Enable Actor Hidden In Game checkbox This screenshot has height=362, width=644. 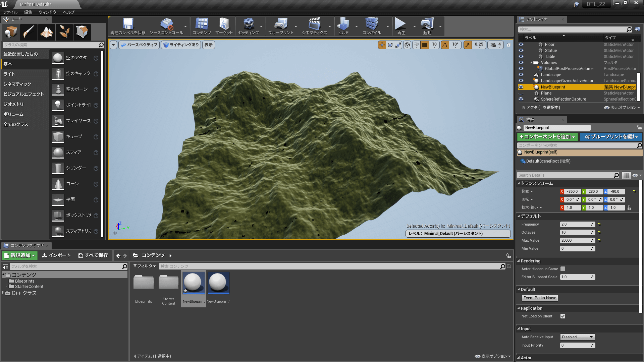click(563, 269)
